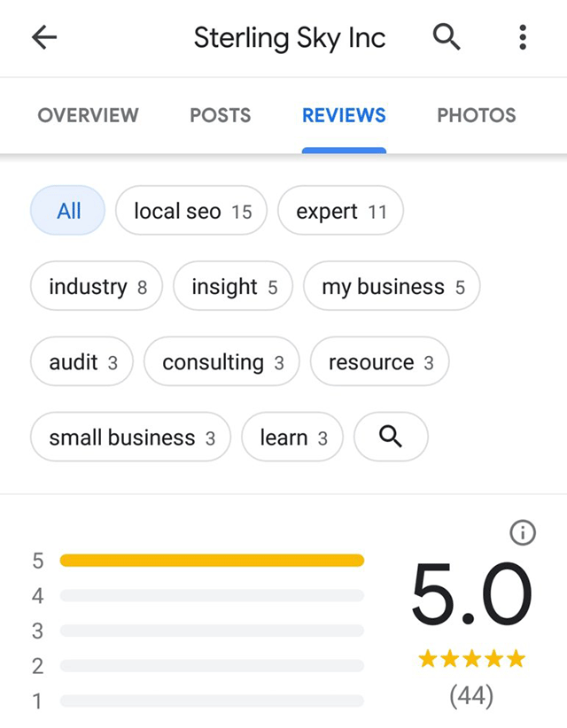Viewport: 567px width, 728px height.
Task: Open search in the top bar
Action: [447, 37]
